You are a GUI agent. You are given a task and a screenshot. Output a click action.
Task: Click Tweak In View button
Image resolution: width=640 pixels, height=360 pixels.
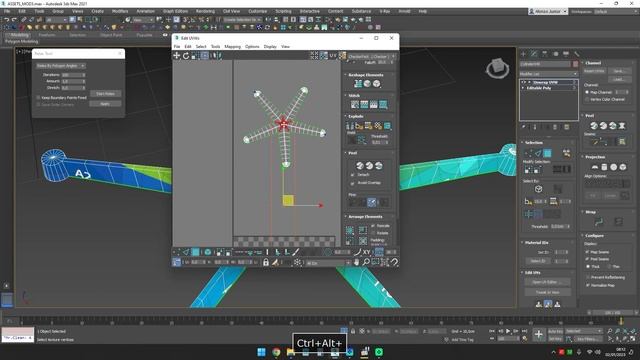click(547, 292)
